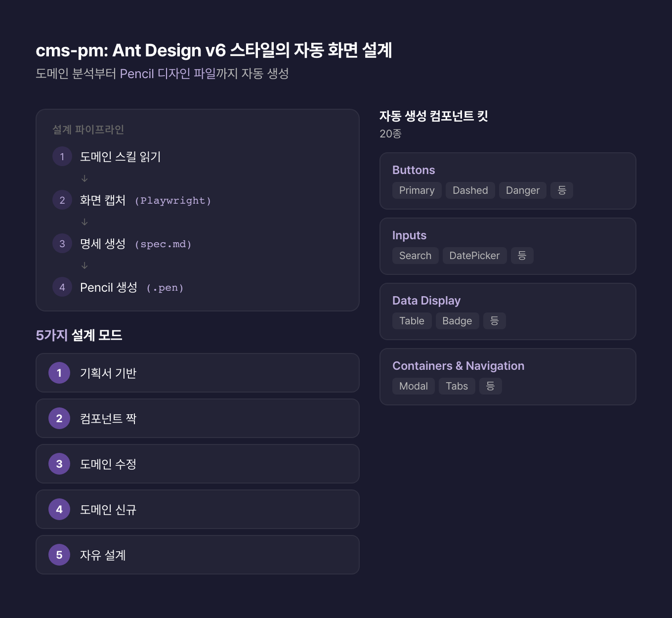The image size is (672, 618).
Task: Select the Dashed button tag
Action: tap(470, 190)
